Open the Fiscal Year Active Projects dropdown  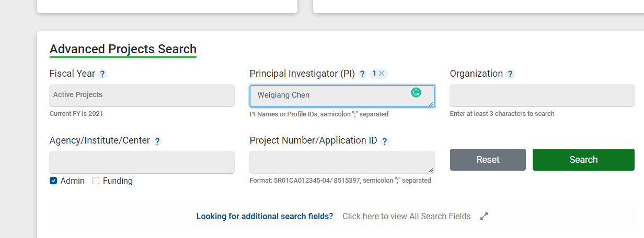point(142,95)
